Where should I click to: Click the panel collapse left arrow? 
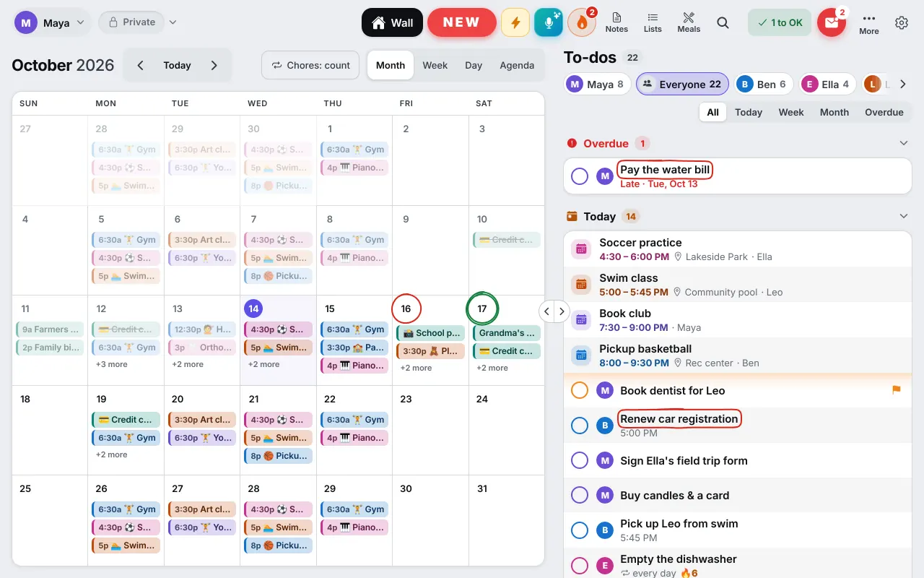547,311
